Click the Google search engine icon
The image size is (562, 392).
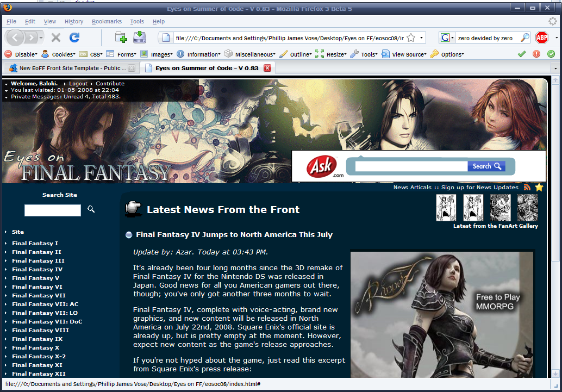[x=445, y=38]
